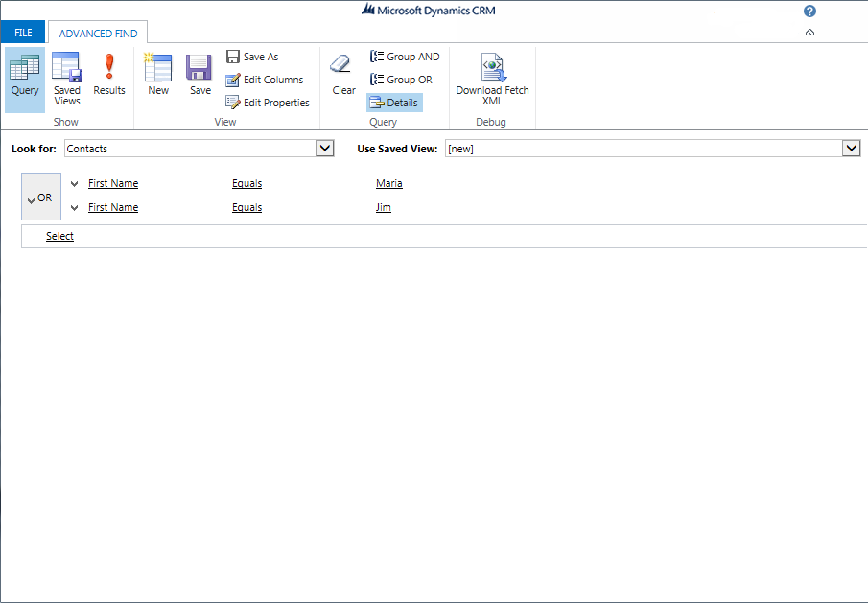Open the Use Saved View dropdown arrow
The image size is (868, 603).
852,149
